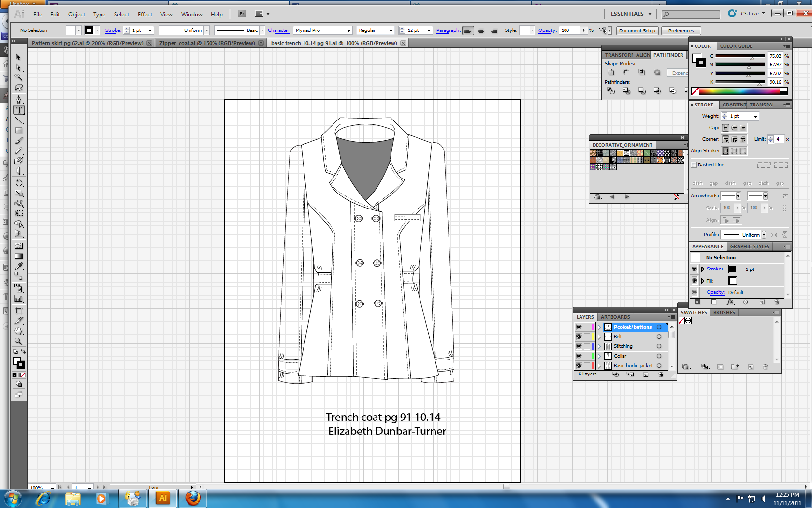Toggle visibility of the Belt layer
812x508 pixels.
click(x=579, y=336)
